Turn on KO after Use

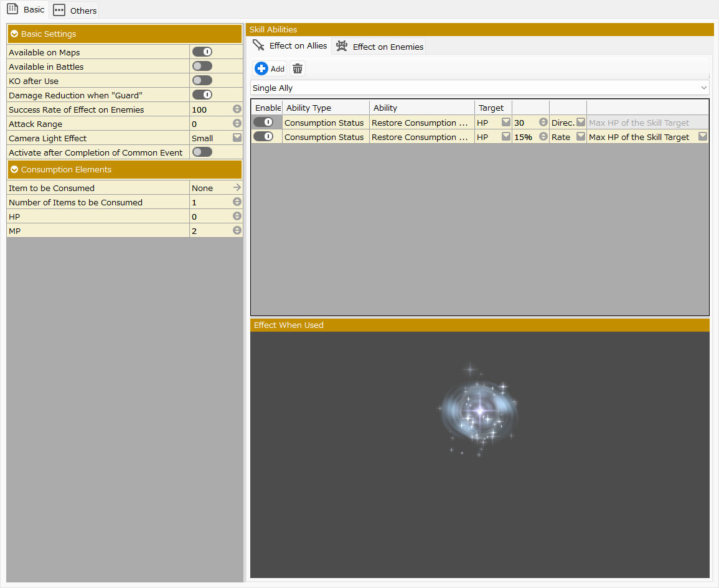point(202,81)
